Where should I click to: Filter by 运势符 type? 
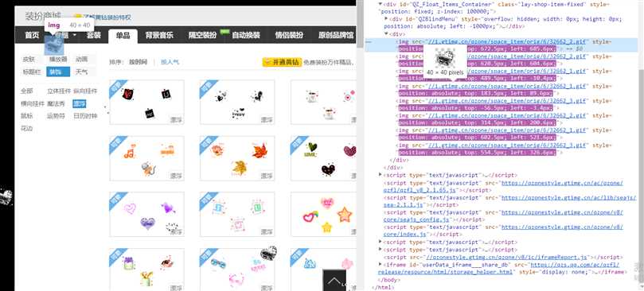(56, 116)
